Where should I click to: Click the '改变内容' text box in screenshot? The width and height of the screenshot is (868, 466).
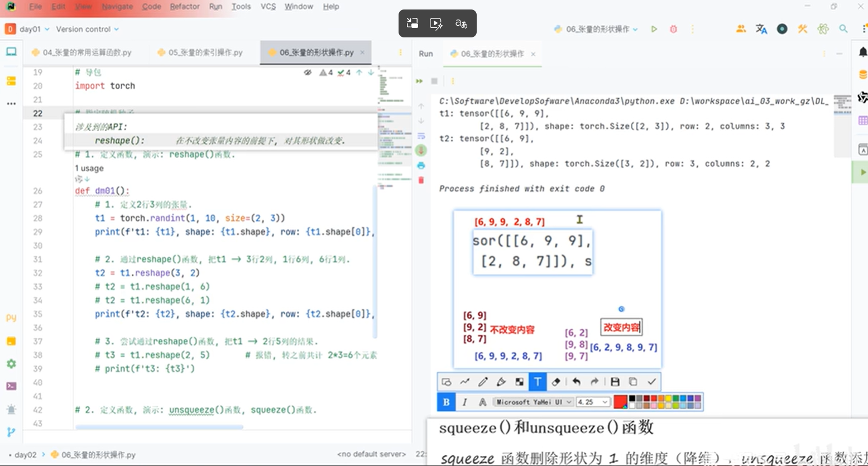point(621,327)
